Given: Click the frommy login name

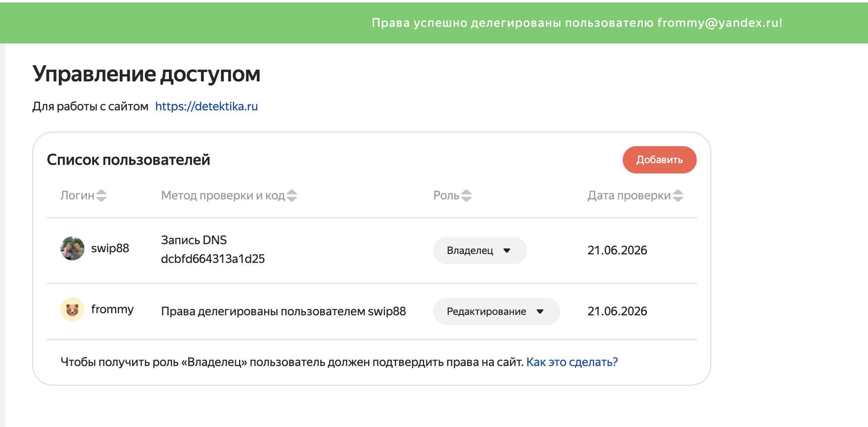Looking at the screenshot, I should (x=112, y=309).
